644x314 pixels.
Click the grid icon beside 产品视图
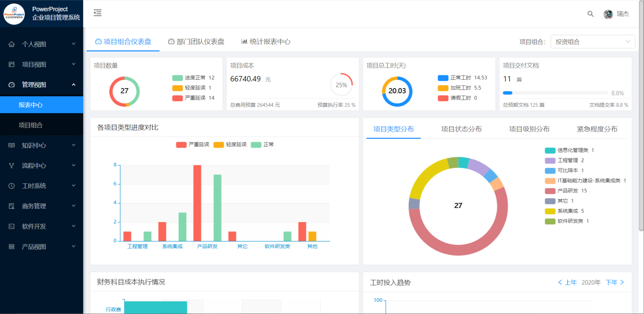11,247
